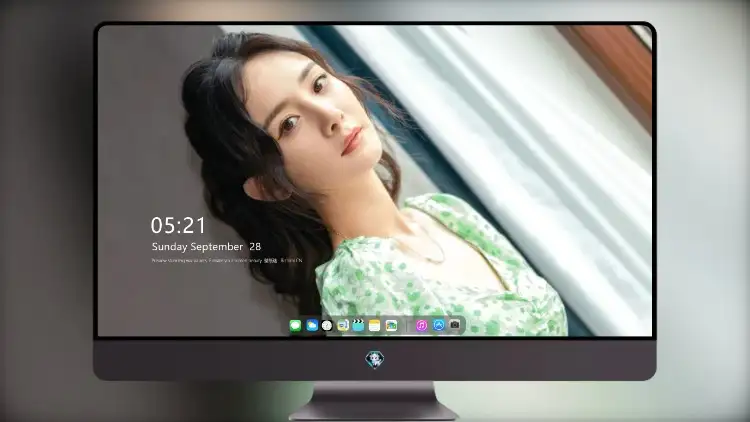Open the yellow Notes app in dock
This screenshot has height=422, width=750.
pyautogui.click(x=375, y=326)
